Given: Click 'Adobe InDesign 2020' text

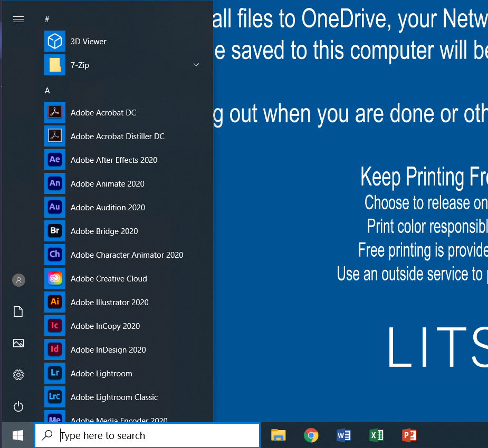Looking at the screenshot, I should [x=108, y=350].
